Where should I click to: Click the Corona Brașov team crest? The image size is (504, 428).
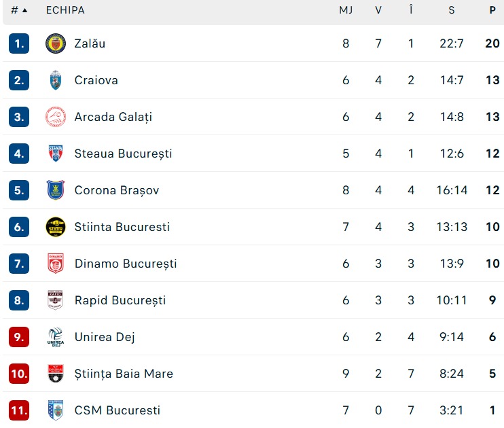click(56, 190)
